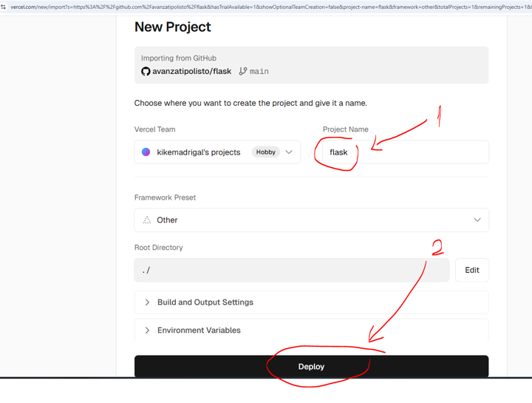Screen dimensions: 532x403
Task: Open Framework Preset dropdown arrow
Action: point(477,220)
